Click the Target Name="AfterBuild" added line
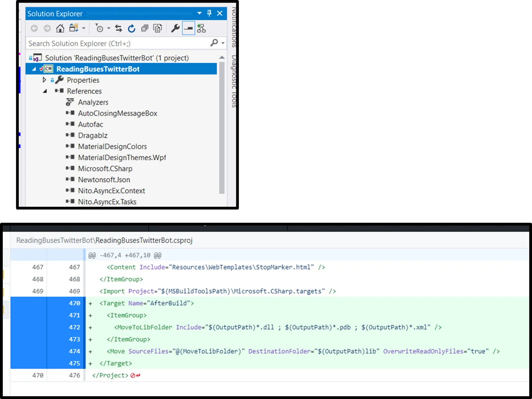Viewport: 532px width, 399px height. [147, 303]
